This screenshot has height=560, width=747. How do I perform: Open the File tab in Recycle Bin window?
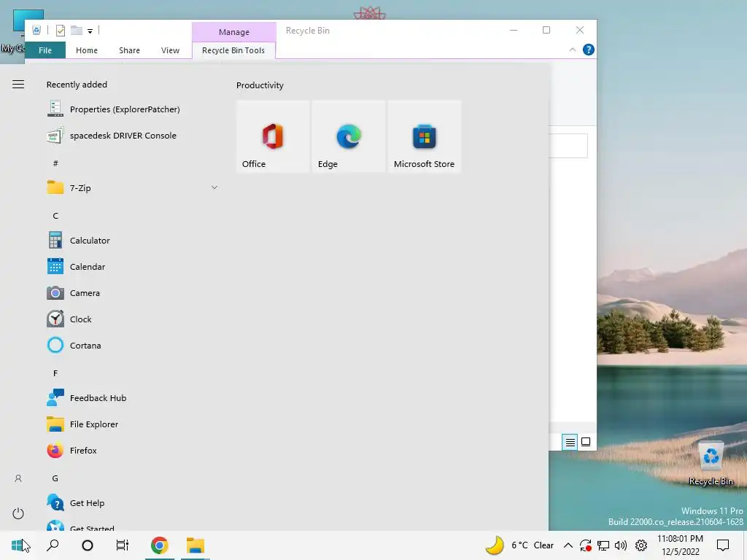(45, 50)
